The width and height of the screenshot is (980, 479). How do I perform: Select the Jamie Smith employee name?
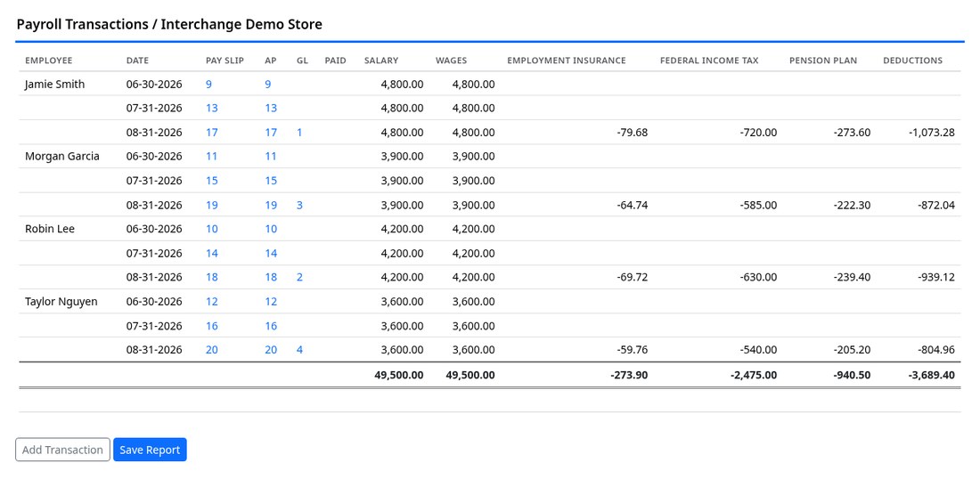[54, 85]
